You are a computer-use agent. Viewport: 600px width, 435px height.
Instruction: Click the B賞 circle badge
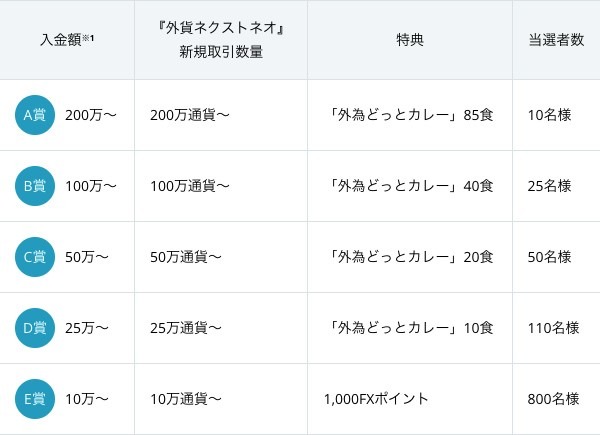[x=35, y=186]
